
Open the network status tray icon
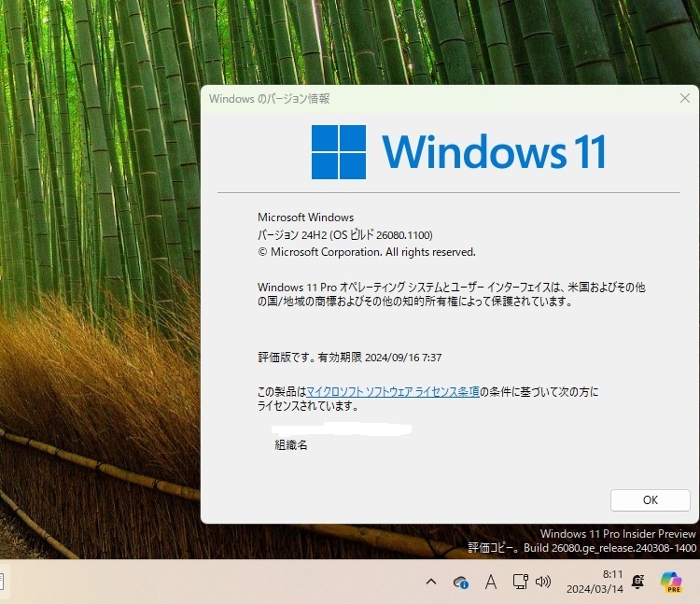[x=520, y=582]
